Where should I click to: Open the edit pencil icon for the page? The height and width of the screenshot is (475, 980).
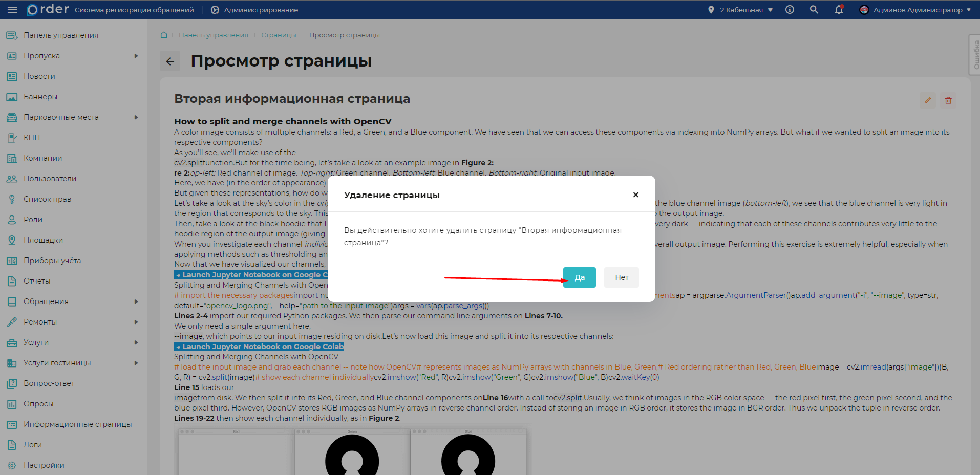[x=927, y=100]
